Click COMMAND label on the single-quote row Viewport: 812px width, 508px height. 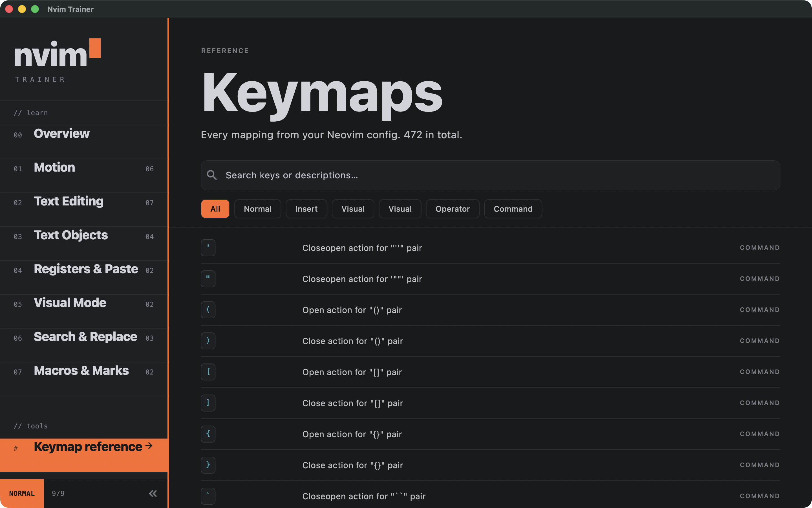pyautogui.click(x=760, y=248)
